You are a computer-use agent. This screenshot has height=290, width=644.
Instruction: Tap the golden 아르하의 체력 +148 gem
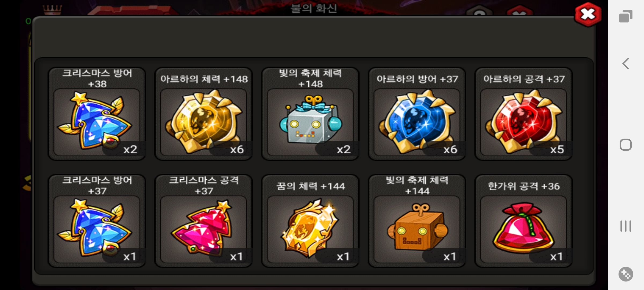tap(204, 114)
